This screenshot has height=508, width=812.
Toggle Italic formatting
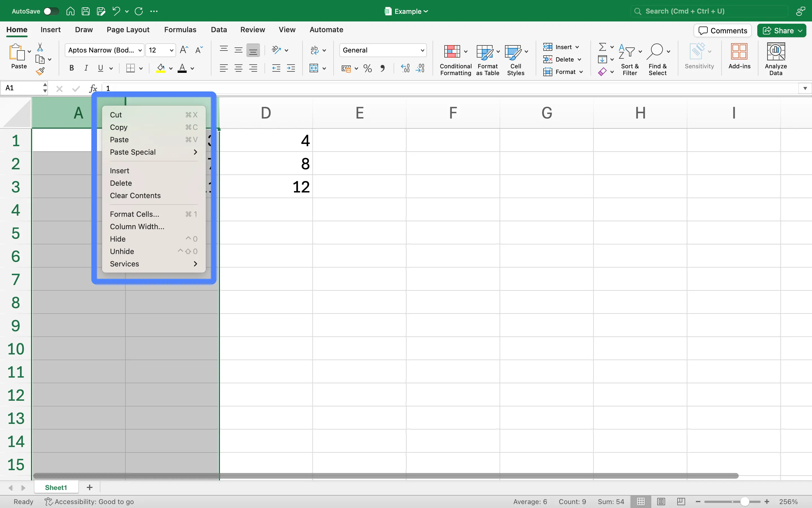(86, 68)
